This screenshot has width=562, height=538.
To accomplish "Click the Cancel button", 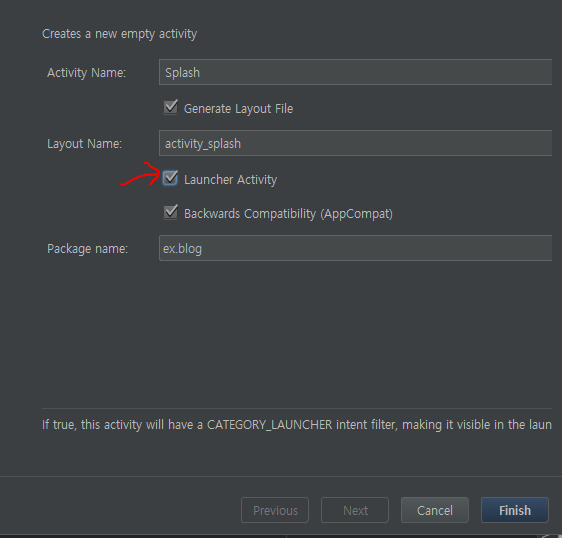I will [435, 510].
